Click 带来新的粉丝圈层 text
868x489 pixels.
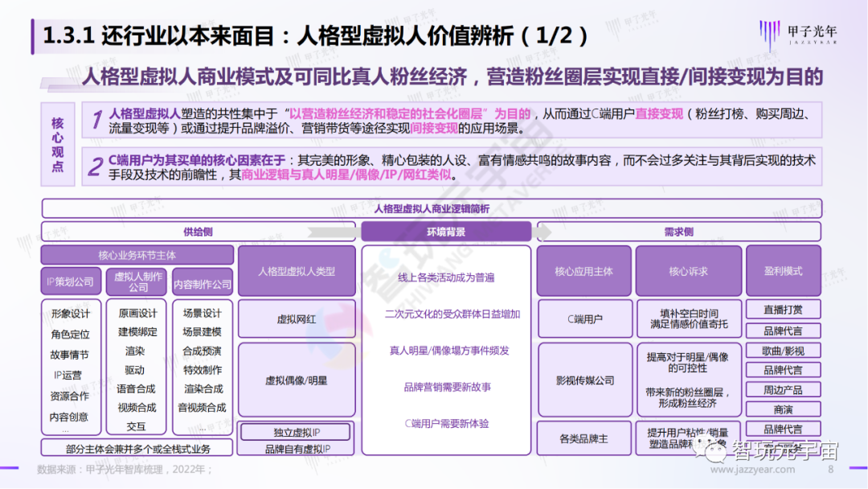[684, 392]
